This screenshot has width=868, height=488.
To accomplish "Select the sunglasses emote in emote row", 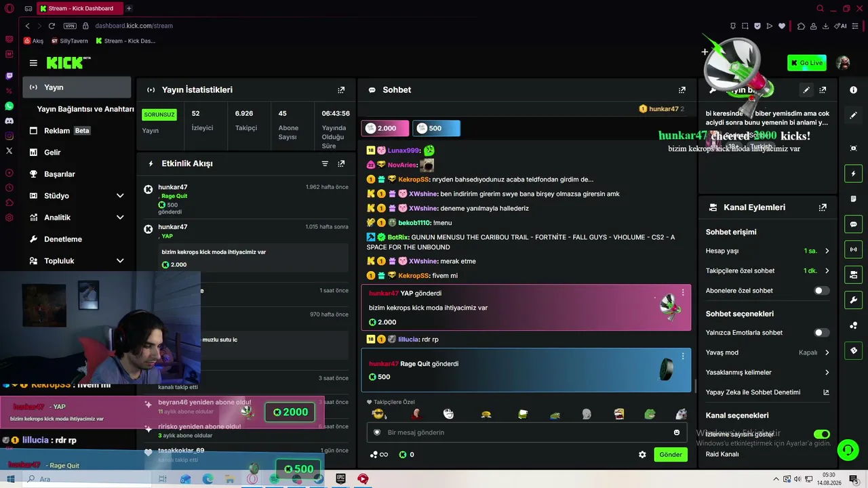I will click(378, 414).
